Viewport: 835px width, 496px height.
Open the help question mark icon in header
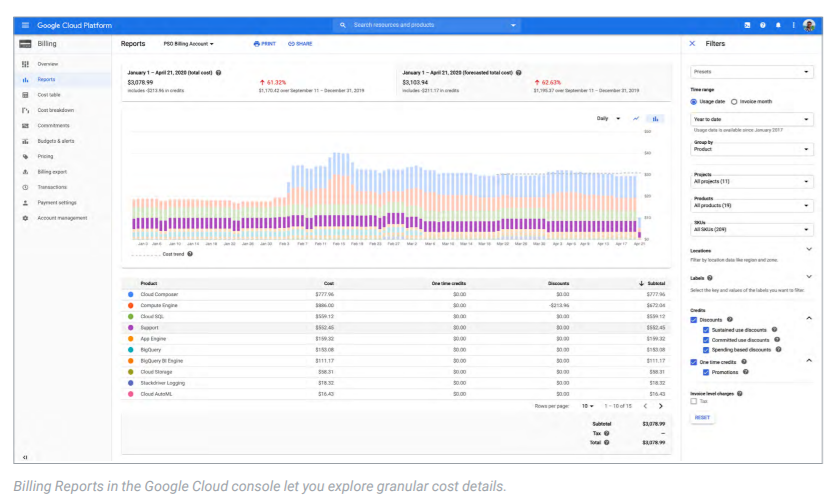(x=763, y=25)
